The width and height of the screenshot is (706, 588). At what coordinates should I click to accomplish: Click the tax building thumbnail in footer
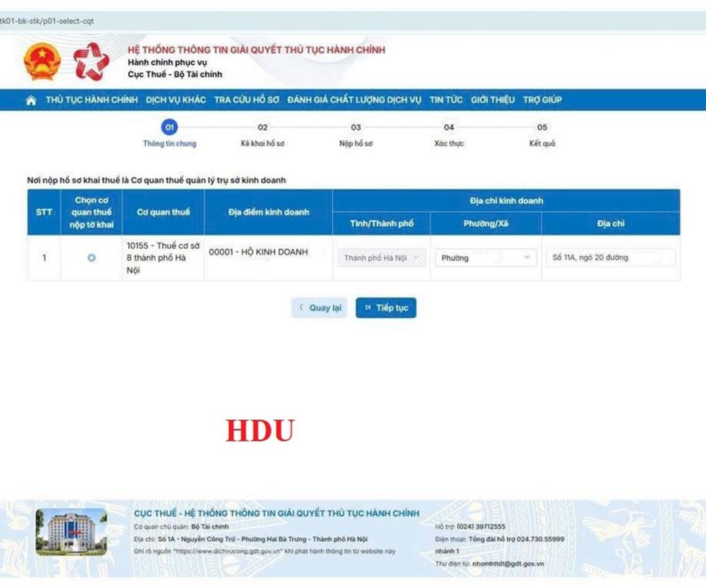coord(71,532)
